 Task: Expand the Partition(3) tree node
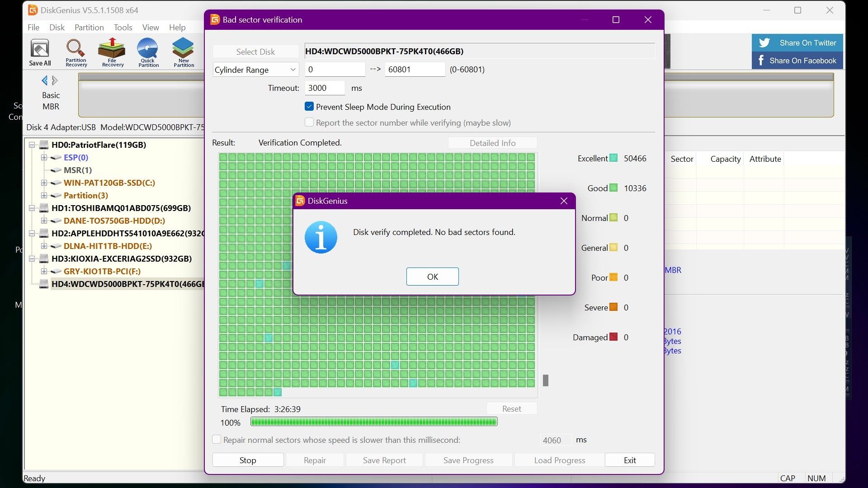tap(44, 196)
